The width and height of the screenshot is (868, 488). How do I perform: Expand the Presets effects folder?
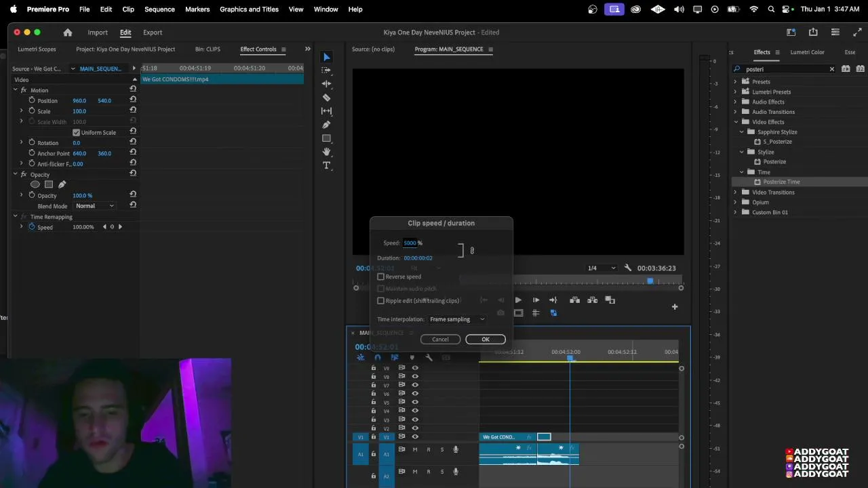click(735, 81)
